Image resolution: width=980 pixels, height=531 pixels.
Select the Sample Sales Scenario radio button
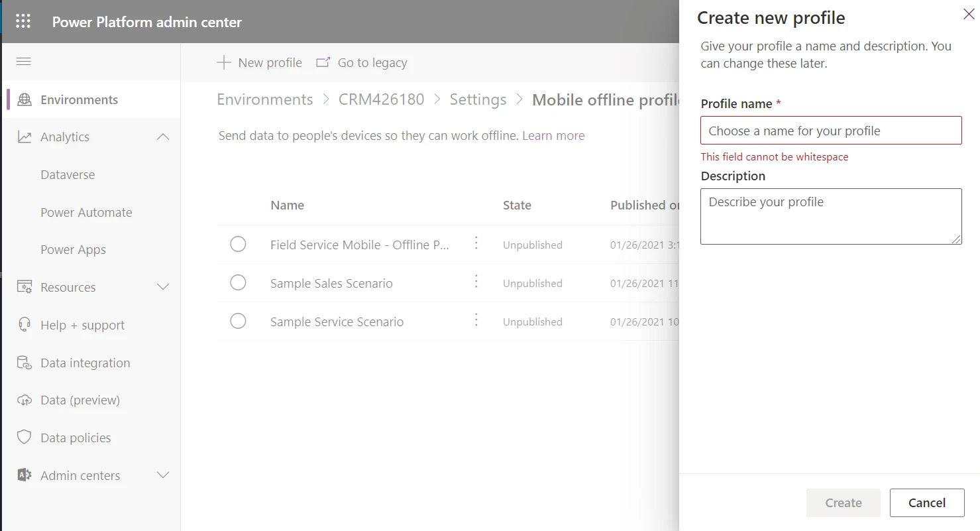tap(238, 283)
